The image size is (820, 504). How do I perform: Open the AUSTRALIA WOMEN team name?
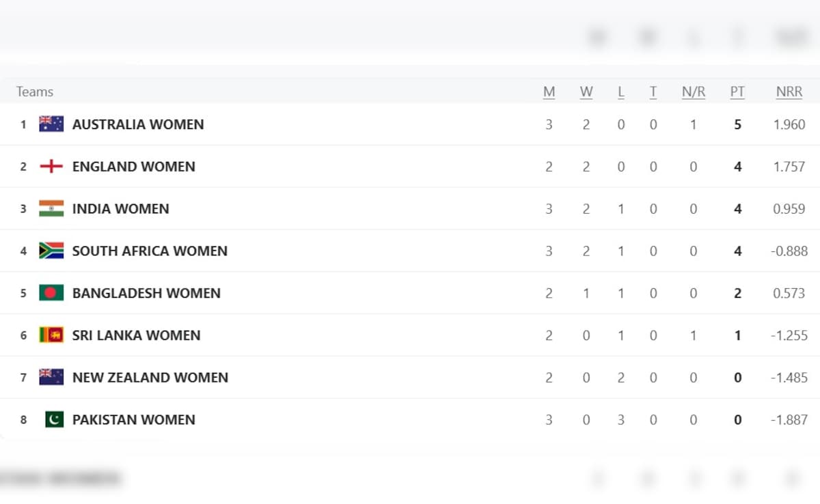click(138, 124)
